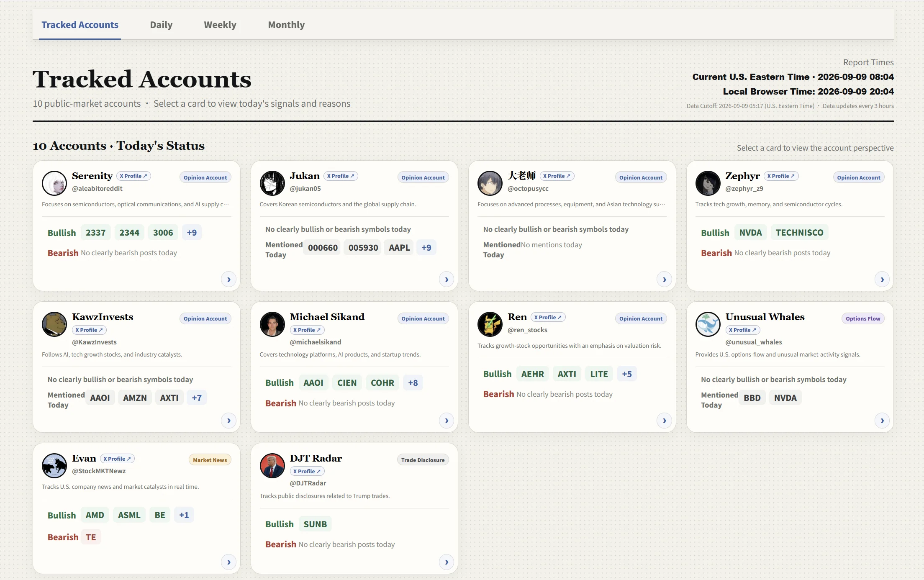Click DJT Radar's avatar photo

pyautogui.click(x=272, y=465)
